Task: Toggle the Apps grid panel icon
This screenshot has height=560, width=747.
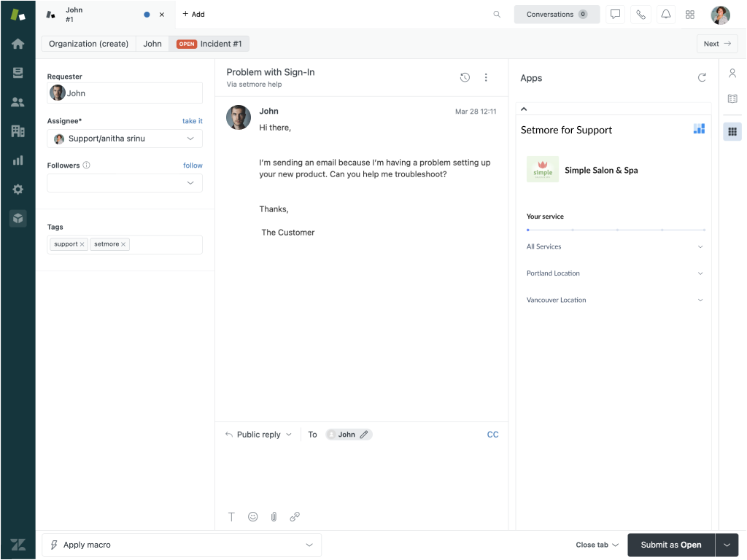Action: click(732, 131)
